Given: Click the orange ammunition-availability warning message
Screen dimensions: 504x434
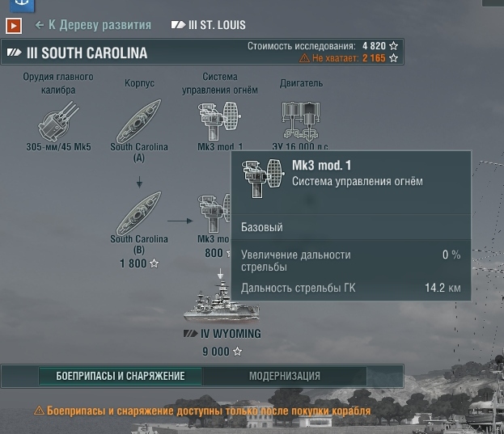Looking at the screenshot, I should pyautogui.click(x=202, y=411).
